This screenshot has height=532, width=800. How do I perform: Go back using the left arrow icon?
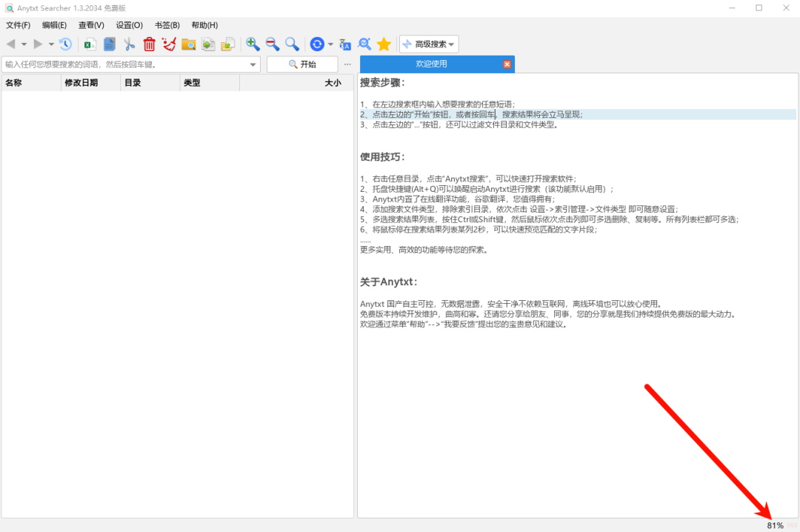10,44
